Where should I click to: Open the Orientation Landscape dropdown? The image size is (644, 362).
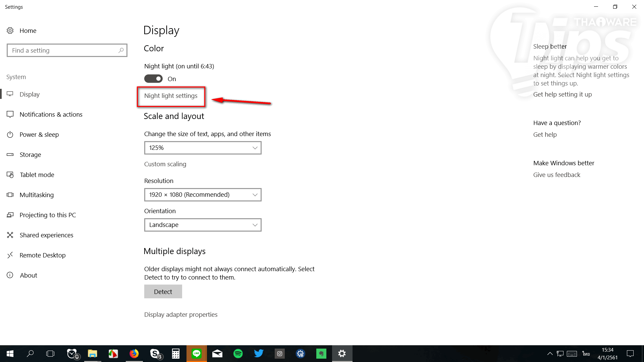point(203,225)
